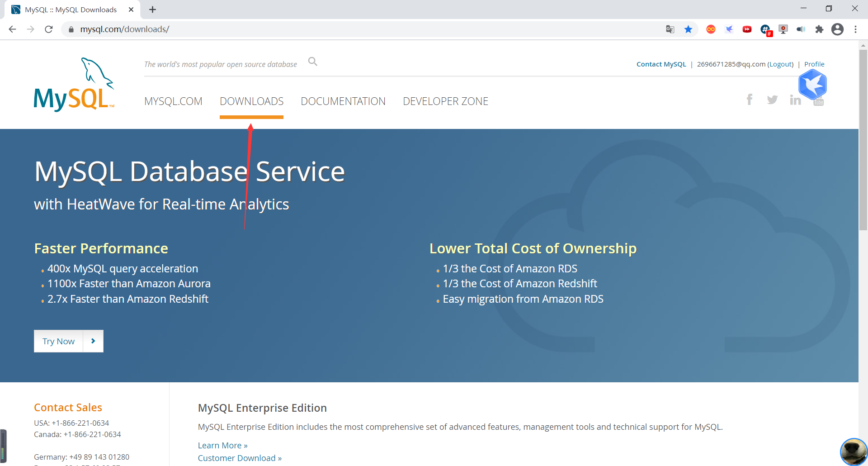Click the orange infinity extension icon
This screenshot has width=868, height=466.
click(711, 29)
